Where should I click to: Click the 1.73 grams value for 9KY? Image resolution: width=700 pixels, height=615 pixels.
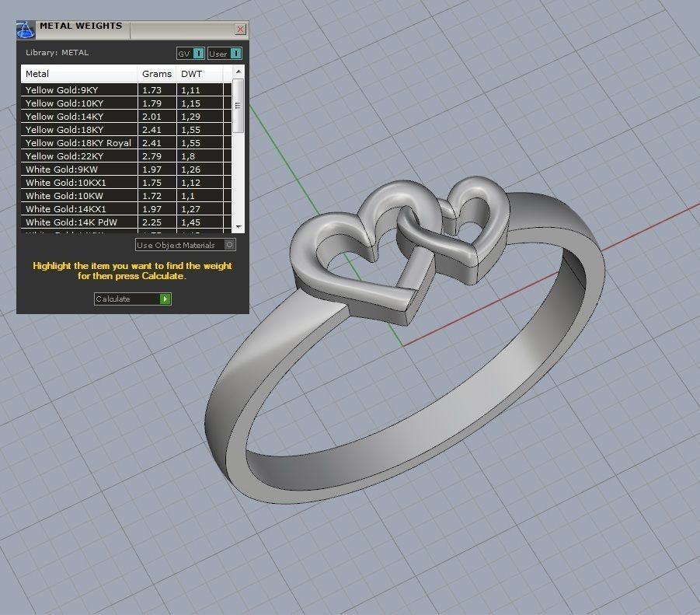[x=151, y=89]
